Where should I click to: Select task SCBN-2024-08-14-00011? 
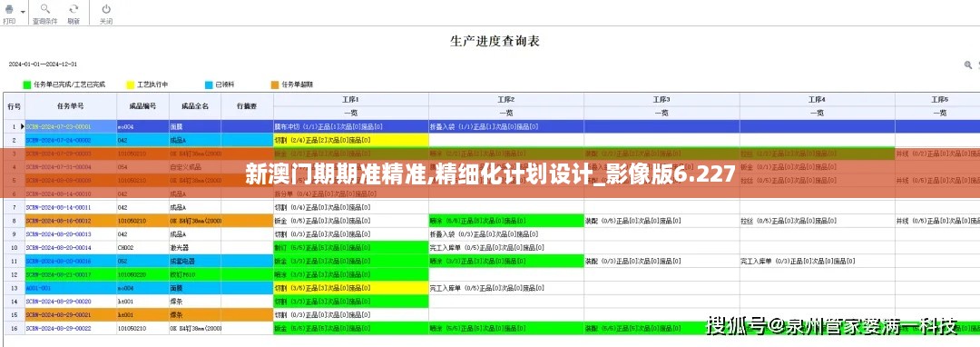pos(71,207)
